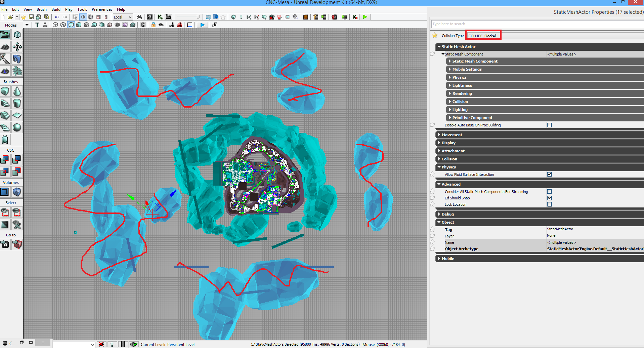Click the property search input field

(x=538, y=24)
